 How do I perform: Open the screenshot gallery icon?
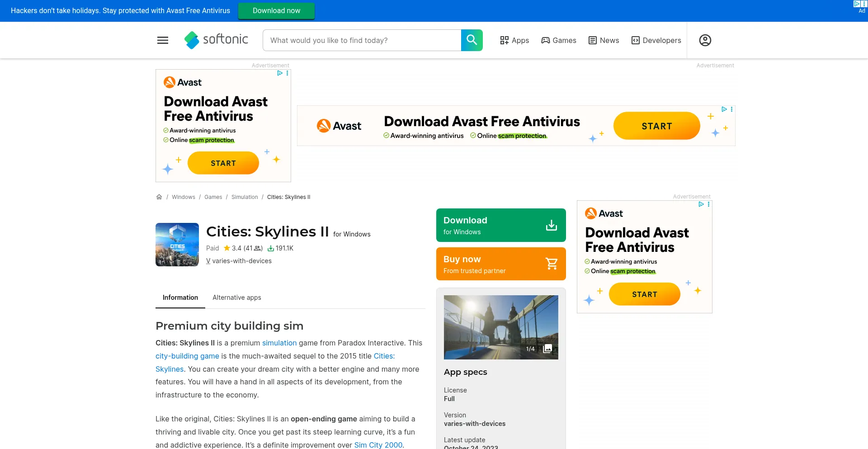[547, 349]
